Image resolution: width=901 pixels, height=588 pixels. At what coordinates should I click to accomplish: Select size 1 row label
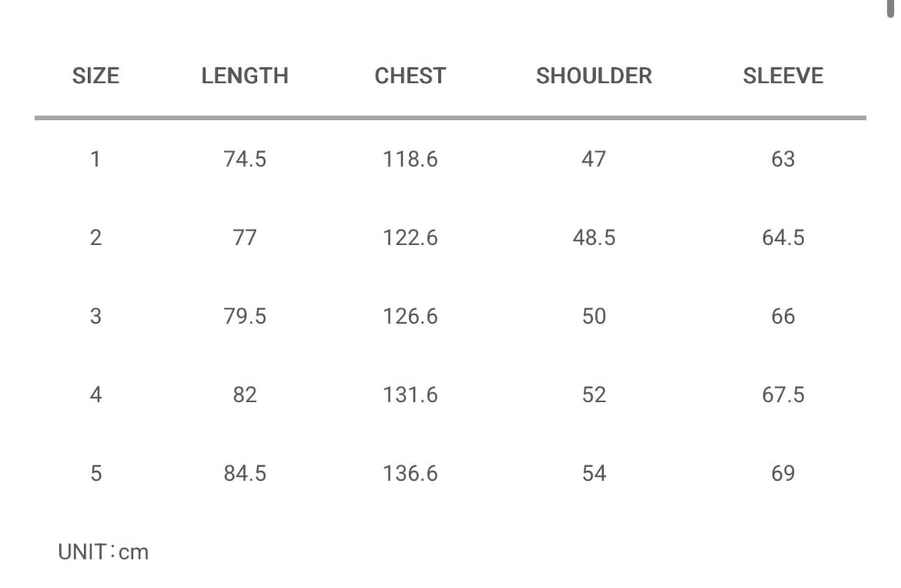[x=95, y=159]
